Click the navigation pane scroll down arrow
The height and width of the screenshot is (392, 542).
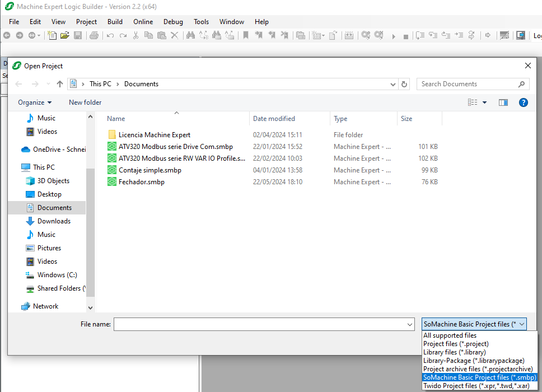coord(90,307)
